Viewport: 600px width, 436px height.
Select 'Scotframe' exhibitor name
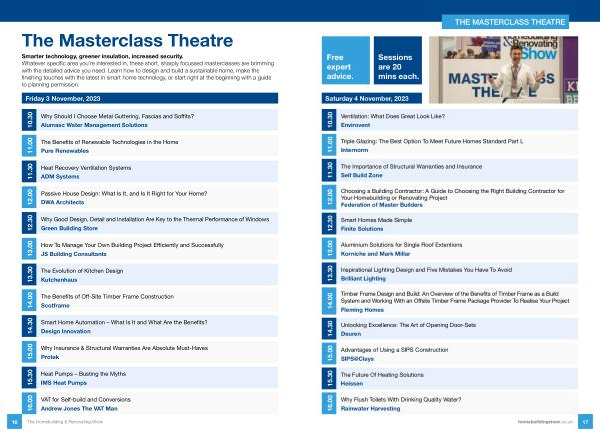tap(55, 305)
